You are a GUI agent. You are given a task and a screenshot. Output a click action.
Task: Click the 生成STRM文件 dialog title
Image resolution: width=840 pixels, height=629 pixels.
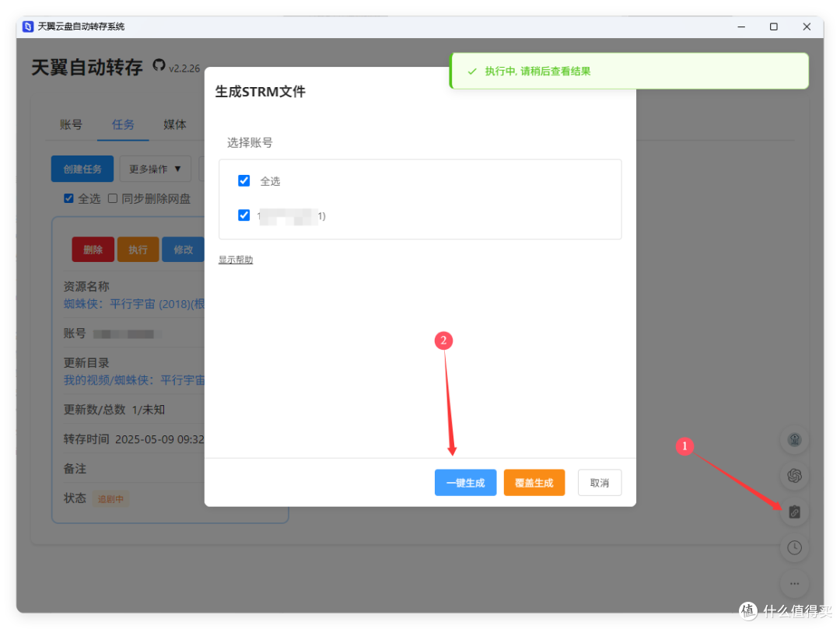(x=261, y=92)
